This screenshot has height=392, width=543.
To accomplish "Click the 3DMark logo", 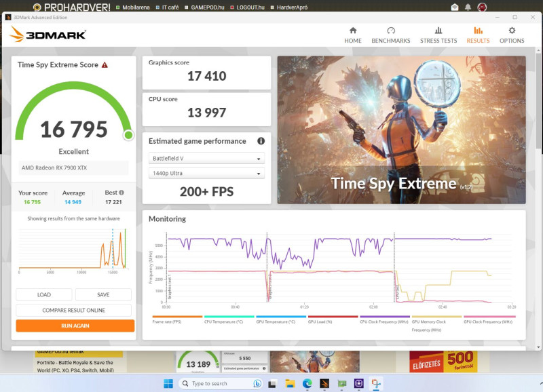I will 48,35.
